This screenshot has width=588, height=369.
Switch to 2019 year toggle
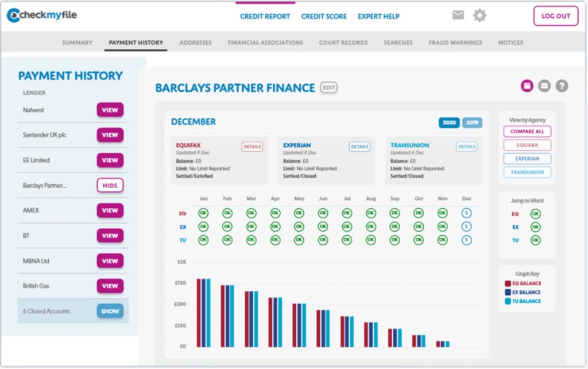(x=472, y=122)
